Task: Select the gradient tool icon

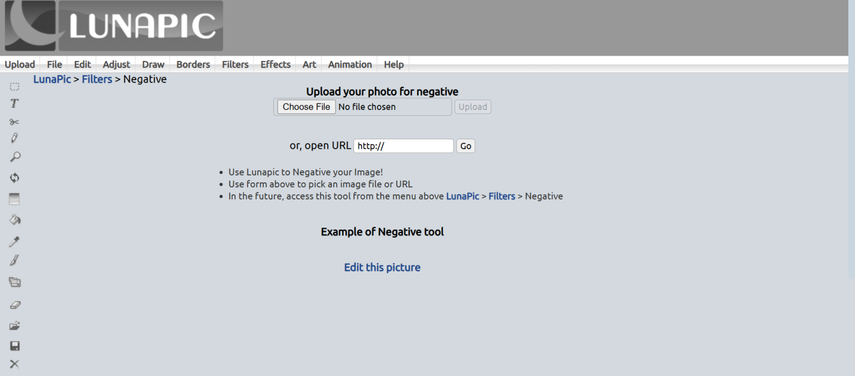Action: point(15,199)
